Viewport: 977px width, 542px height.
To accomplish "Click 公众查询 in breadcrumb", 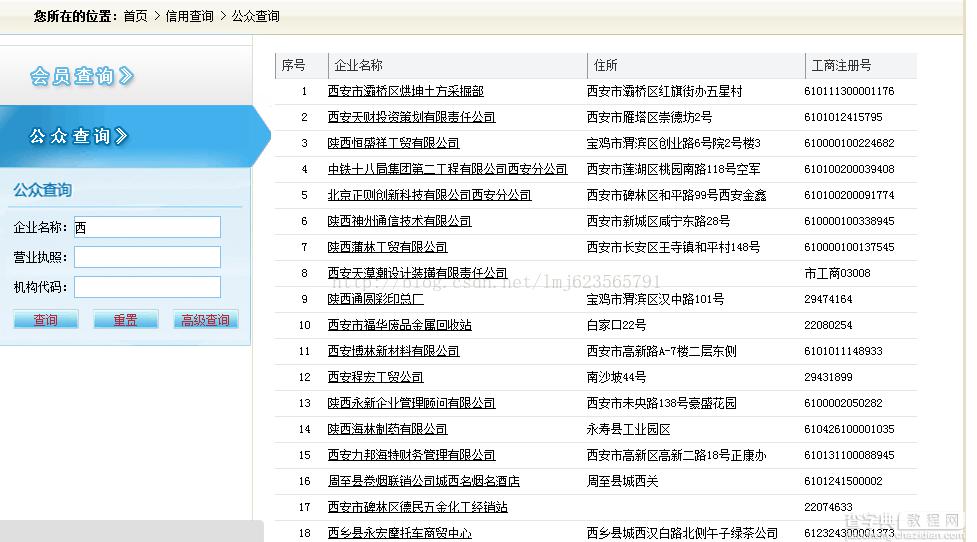I will [255, 16].
